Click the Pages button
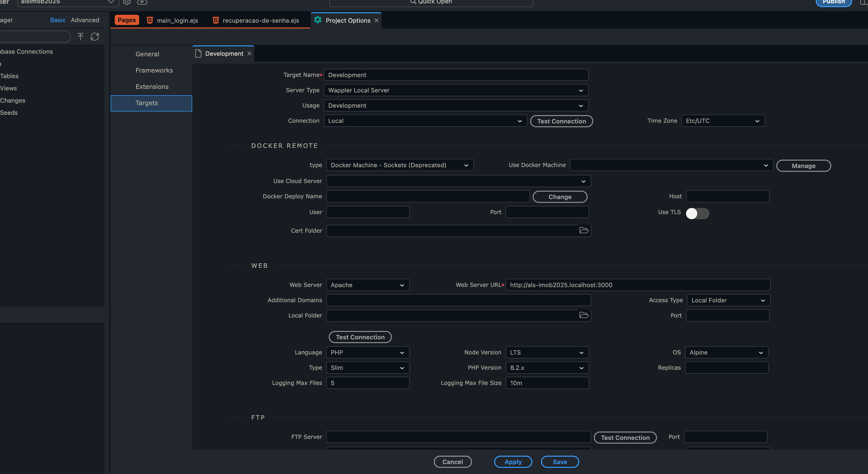Image resolution: width=868 pixels, height=474 pixels. (x=127, y=20)
